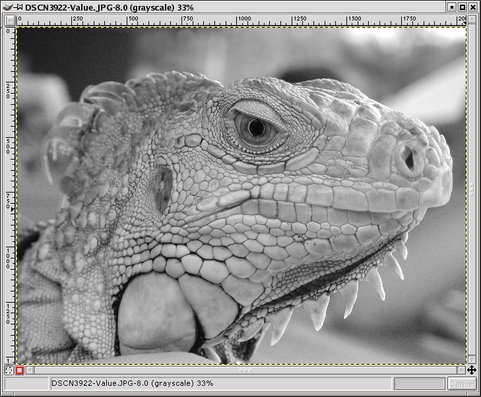
Task: Click the horizontal scrollbar track below the image
Action: tap(246, 370)
